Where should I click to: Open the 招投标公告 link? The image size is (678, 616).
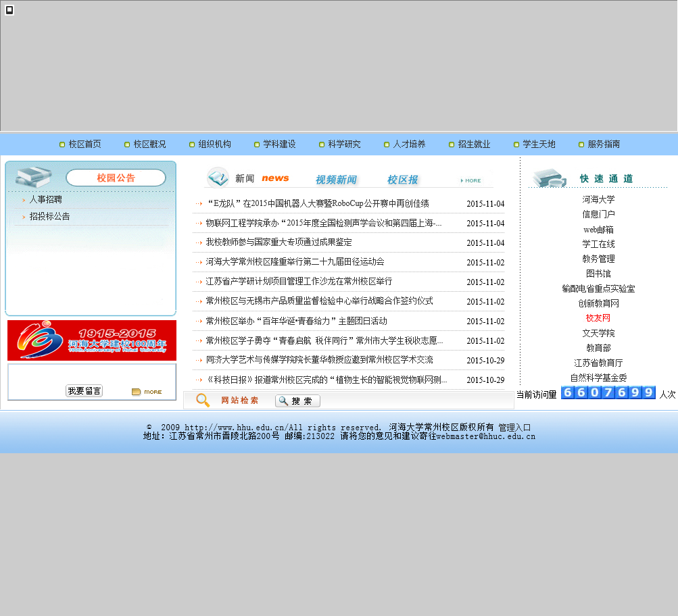tap(49, 216)
